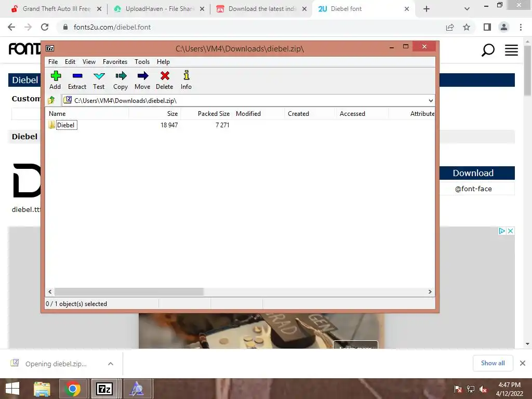The height and width of the screenshot is (399, 532).
Task: Open the hamburger menu on fonts2u
Action: point(511,50)
